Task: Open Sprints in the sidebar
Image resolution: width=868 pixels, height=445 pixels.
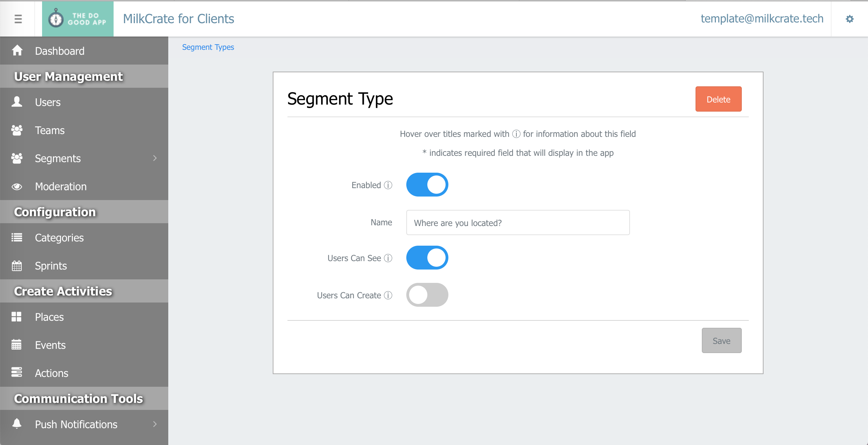Action: point(84,266)
